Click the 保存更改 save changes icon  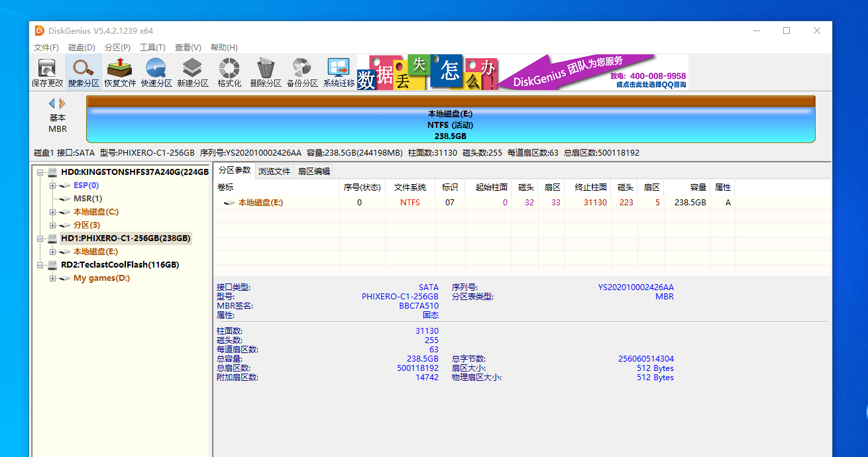[47, 72]
